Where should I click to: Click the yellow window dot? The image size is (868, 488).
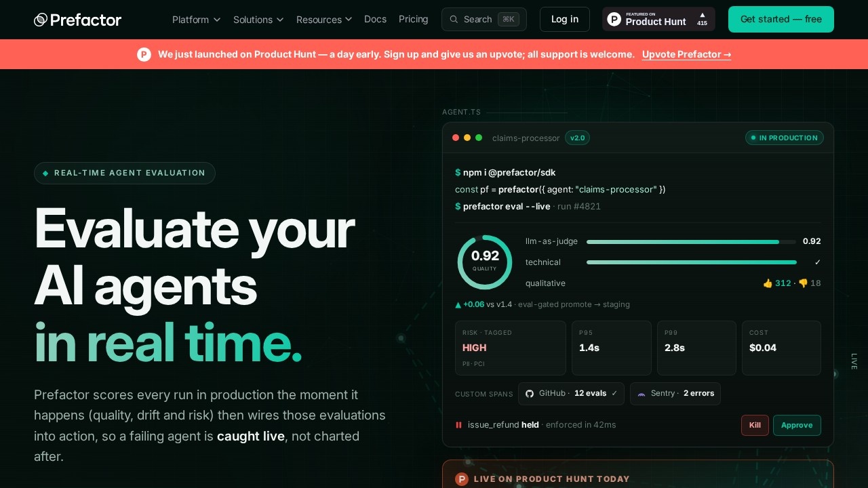click(467, 138)
